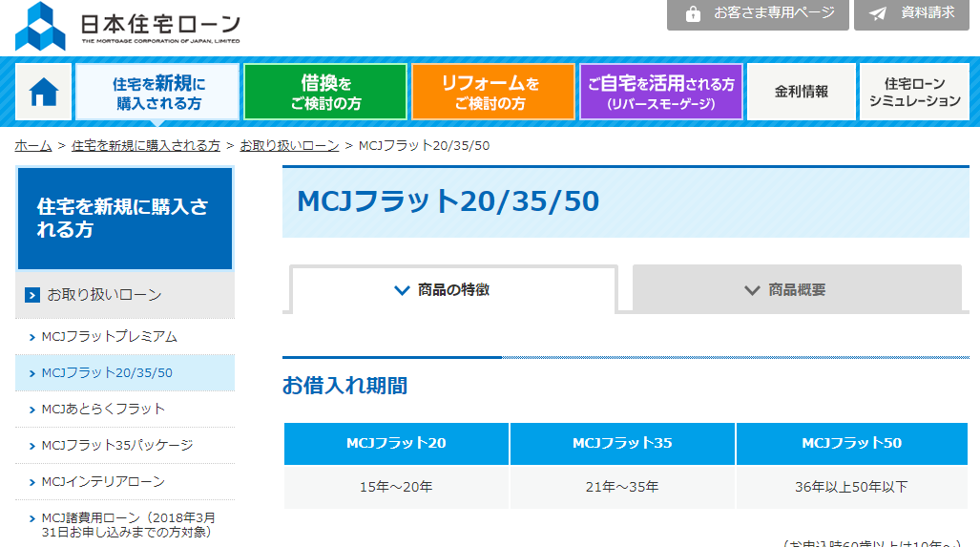Open MCJフラットプレミアム in sidebar
Screen dimensions: 980x547
point(125,337)
